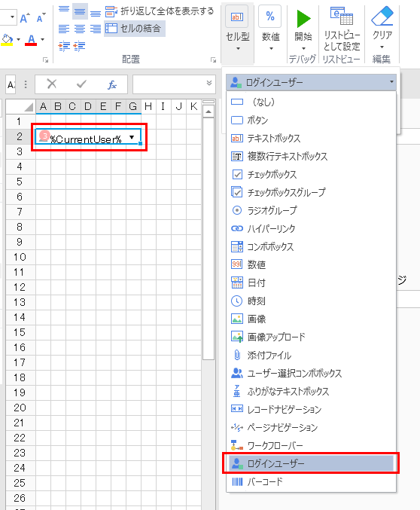Open the font color A dropdown arrow
420x510 pixels.
tap(43, 40)
